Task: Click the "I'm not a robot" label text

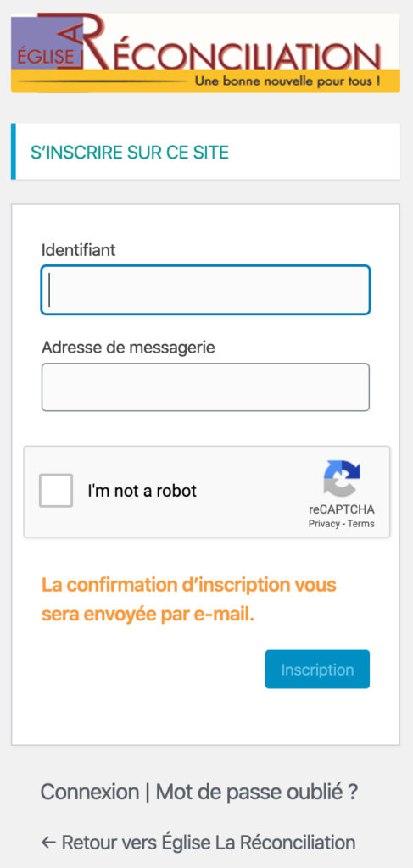Action: tap(142, 491)
